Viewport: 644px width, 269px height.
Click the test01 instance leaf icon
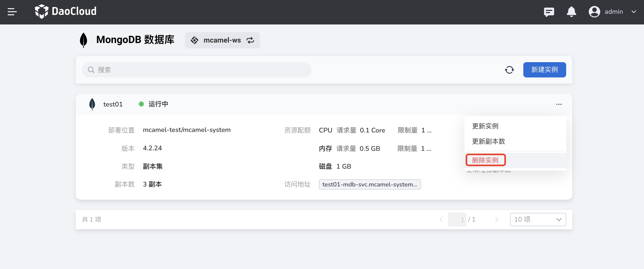click(92, 104)
